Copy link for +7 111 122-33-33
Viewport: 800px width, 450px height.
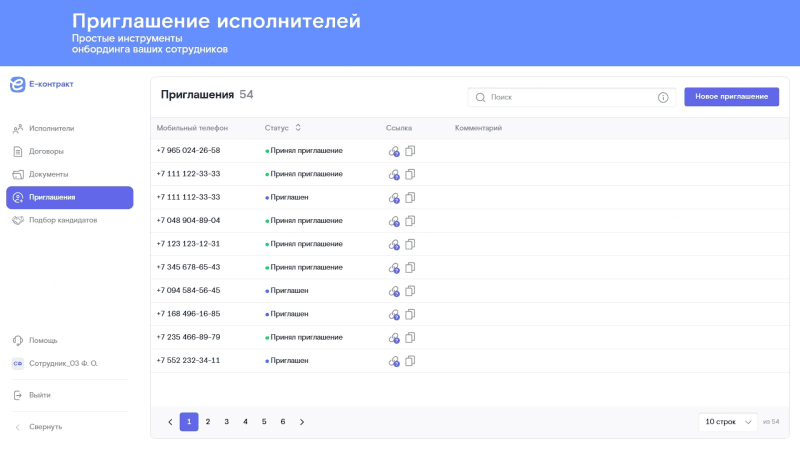(410, 174)
